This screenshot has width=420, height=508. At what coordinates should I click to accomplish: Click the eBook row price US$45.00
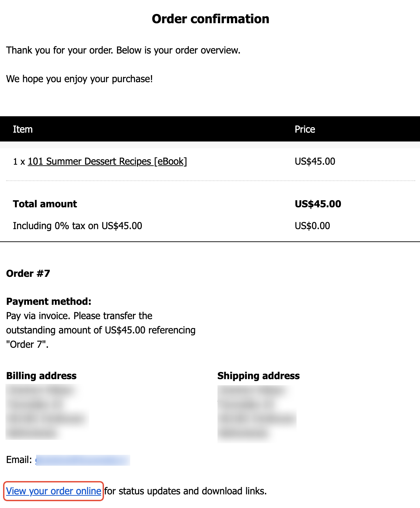click(x=315, y=161)
